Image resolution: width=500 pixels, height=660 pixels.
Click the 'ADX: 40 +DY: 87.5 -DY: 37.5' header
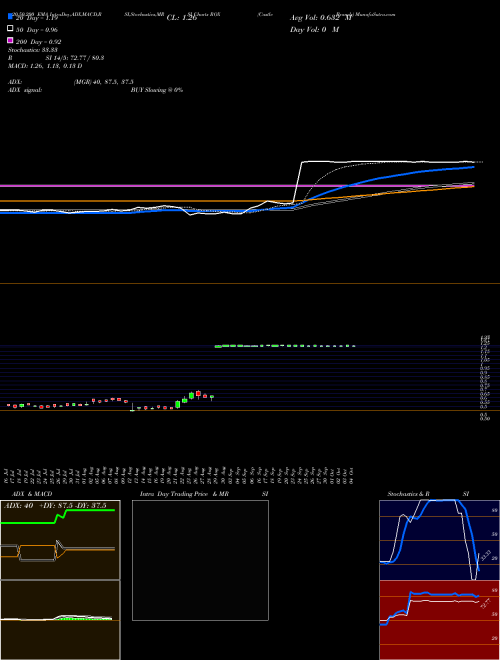point(55,506)
